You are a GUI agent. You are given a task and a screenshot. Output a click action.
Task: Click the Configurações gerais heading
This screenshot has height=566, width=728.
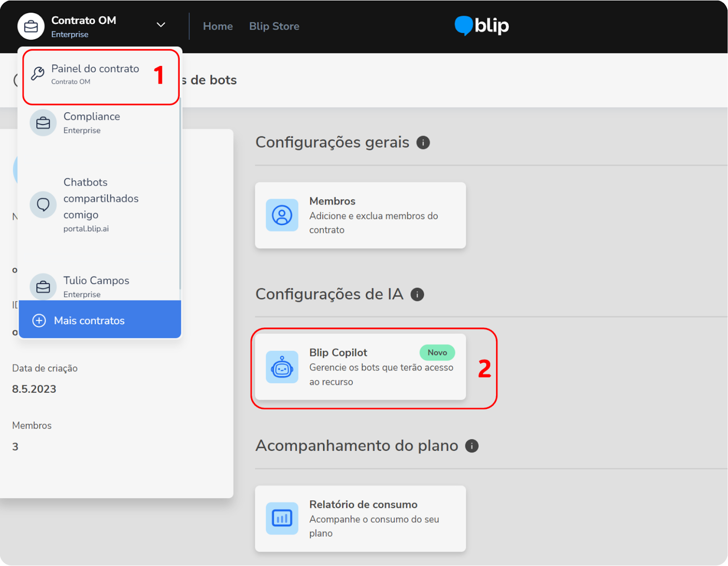pos(332,142)
